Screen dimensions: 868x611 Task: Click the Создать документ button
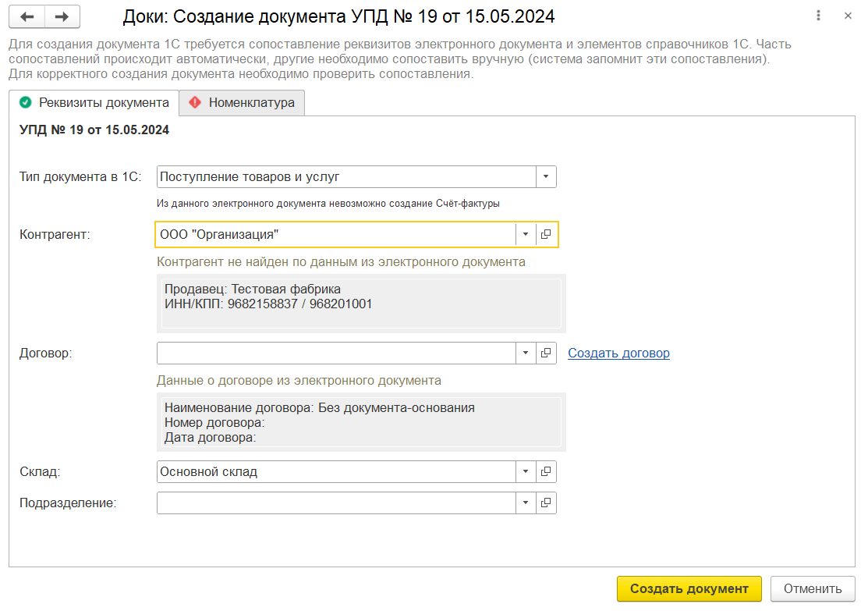click(689, 589)
